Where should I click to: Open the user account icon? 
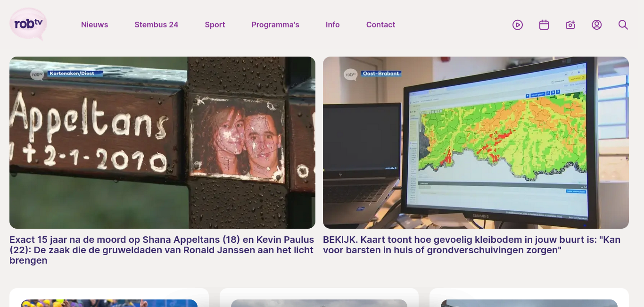point(597,25)
